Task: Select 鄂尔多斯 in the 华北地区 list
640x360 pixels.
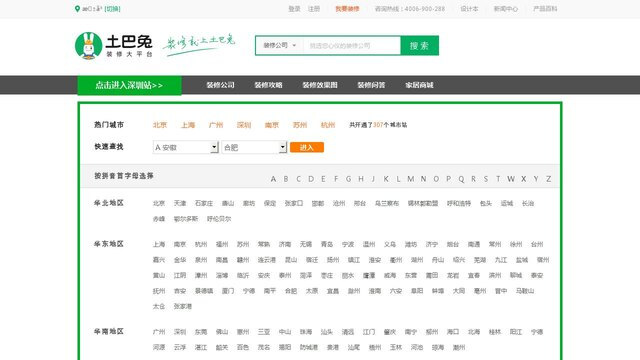Action: (x=186, y=219)
